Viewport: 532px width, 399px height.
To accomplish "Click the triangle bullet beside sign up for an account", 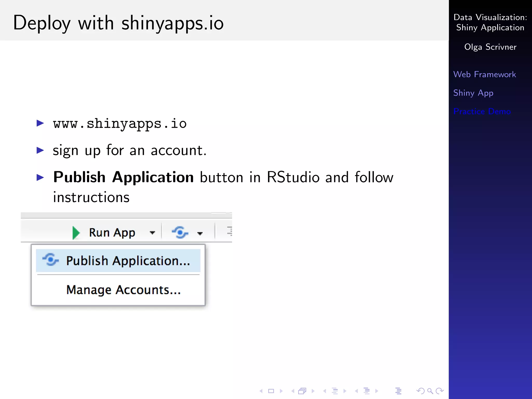I will [x=40, y=150].
